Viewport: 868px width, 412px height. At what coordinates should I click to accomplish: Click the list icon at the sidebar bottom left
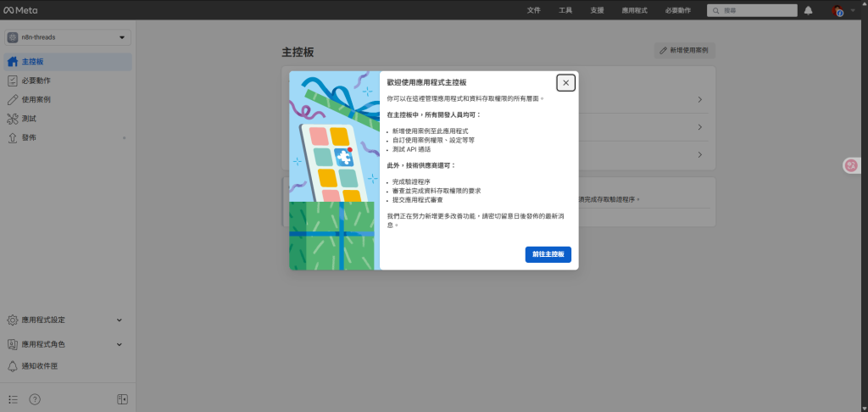(x=13, y=399)
